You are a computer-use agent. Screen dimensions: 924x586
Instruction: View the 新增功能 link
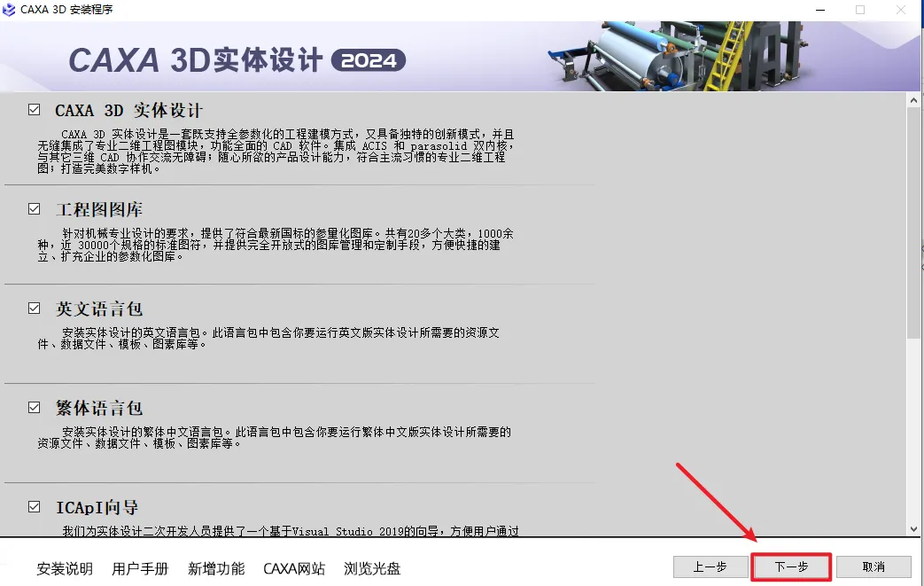[x=216, y=569]
